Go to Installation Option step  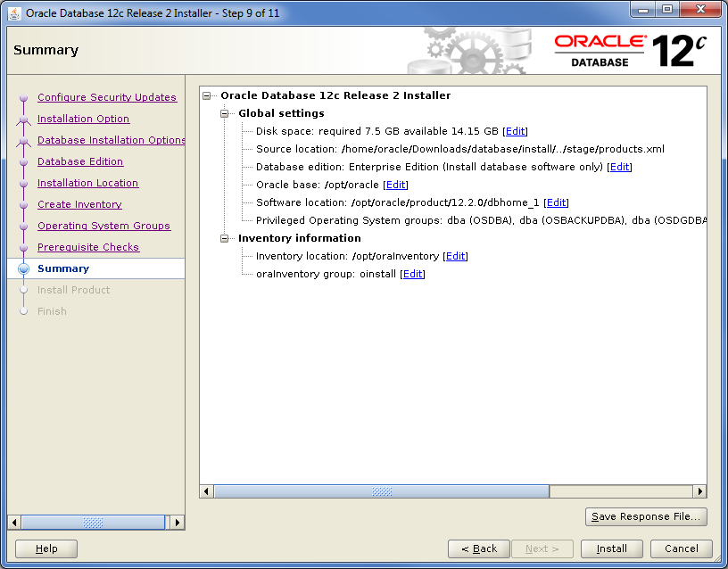[83, 119]
